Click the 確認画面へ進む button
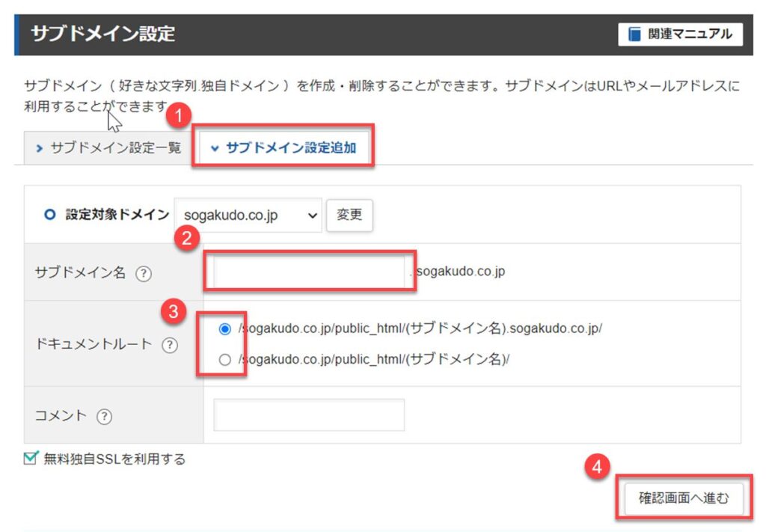Viewport: 766px width, 532px height. [x=684, y=498]
